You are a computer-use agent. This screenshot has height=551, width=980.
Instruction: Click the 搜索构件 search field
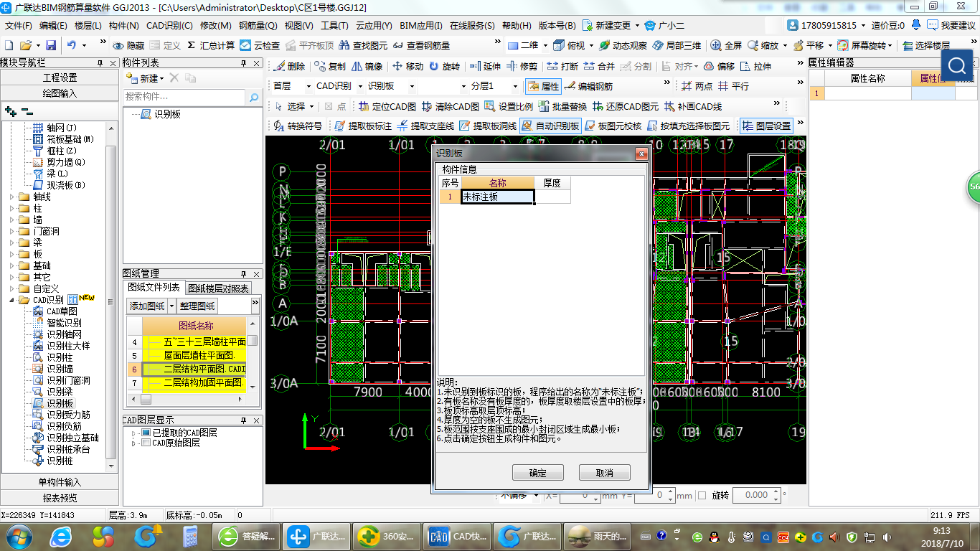[x=184, y=97]
